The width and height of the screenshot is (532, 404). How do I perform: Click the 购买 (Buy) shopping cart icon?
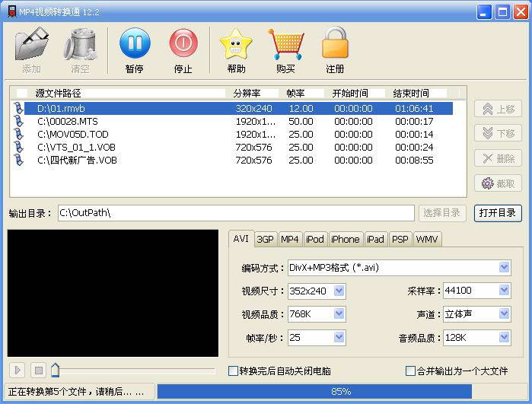[x=285, y=44]
